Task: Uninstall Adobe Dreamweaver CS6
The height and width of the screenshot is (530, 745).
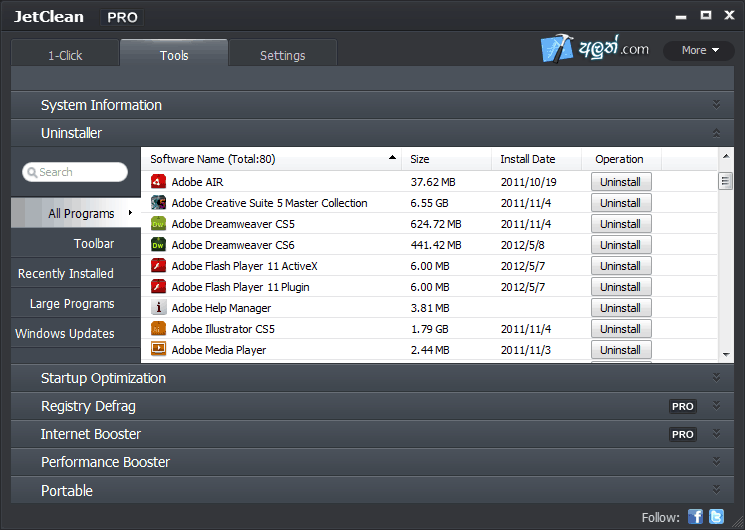Action: pyautogui.click(x=621, y=245)
